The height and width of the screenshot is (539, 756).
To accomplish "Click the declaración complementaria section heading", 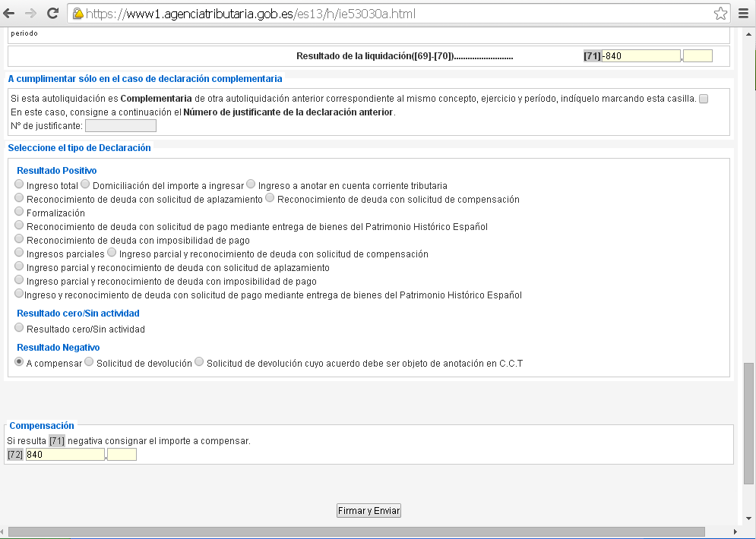I will click(145, 78).
